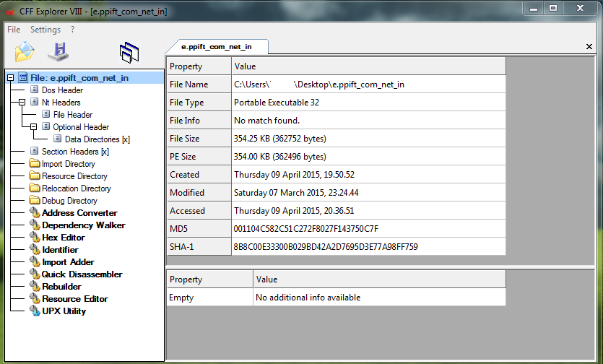Image resolution: width=603 pixels, height=364 pixels.
Task: Click the root file node's PE file icon
Action: click(x=23, y=78)
